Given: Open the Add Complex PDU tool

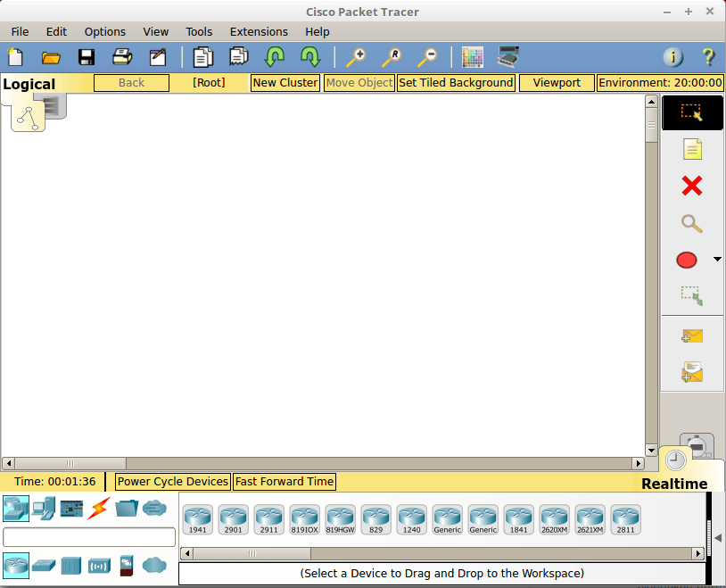Looking at the screenshot, I should [x=691, y=372].
